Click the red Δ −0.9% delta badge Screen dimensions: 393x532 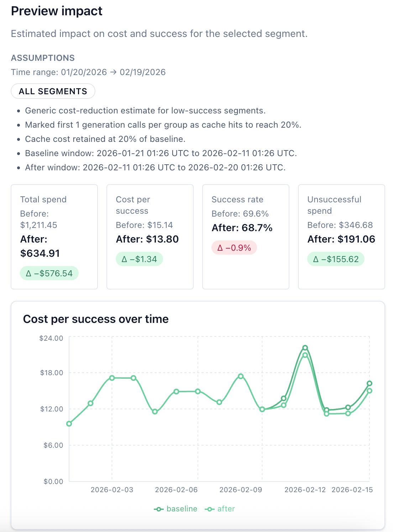click(234, 248)
